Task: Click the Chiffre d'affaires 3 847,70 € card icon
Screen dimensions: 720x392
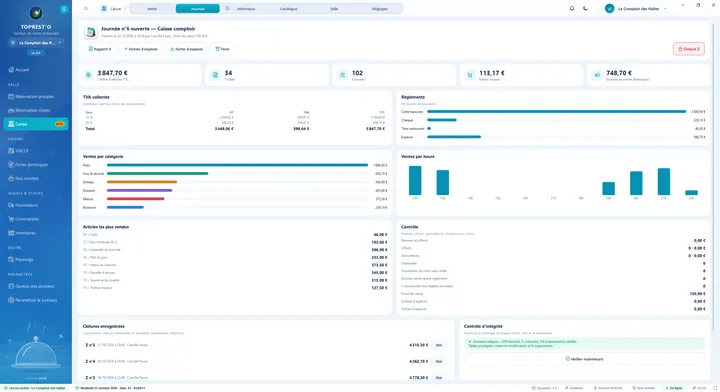Action: click(88, 75)
